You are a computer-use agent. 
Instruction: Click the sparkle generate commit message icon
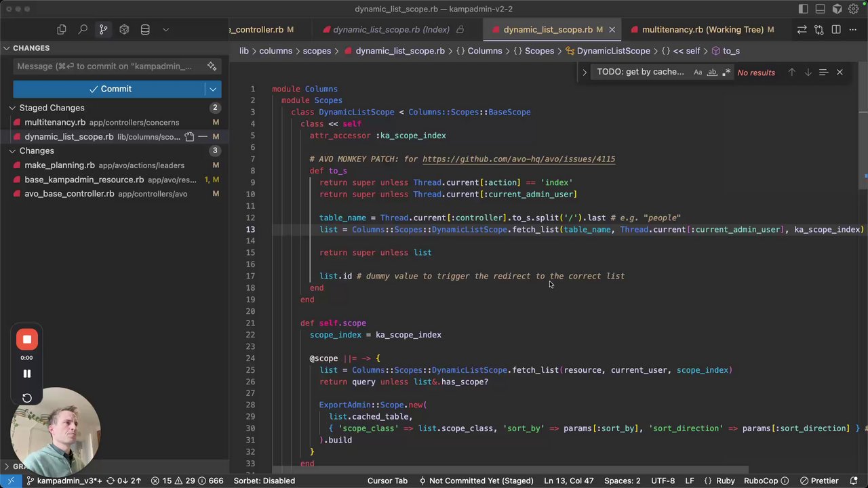(x=212, y=66)
